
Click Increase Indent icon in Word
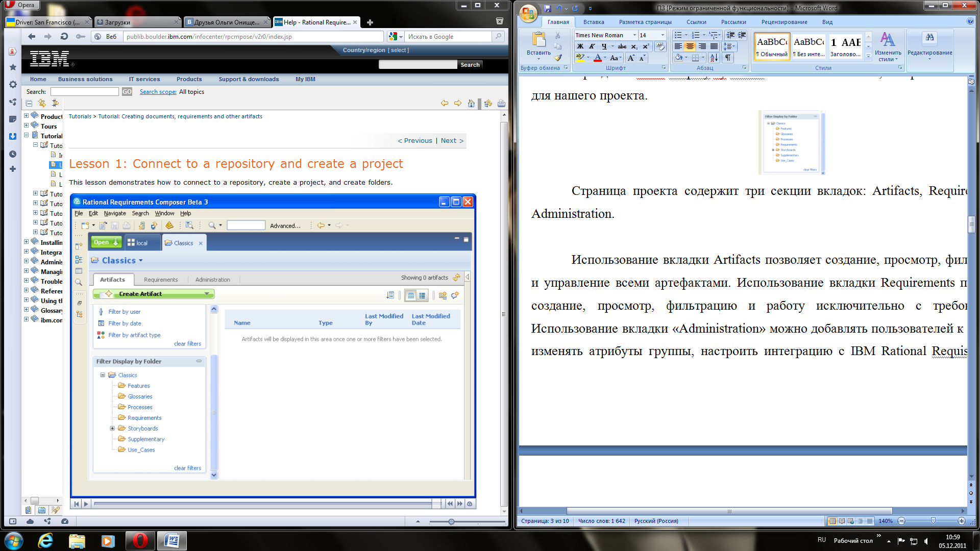742,35
